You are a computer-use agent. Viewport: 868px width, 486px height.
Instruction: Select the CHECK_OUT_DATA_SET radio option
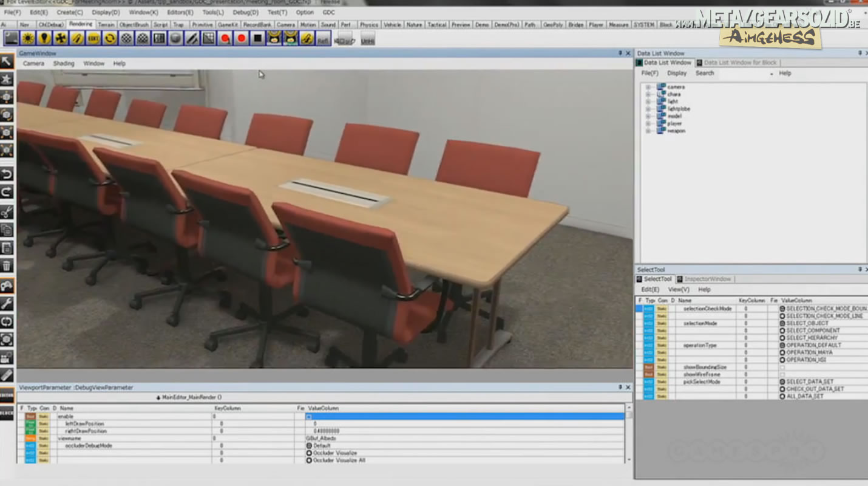point(782,389)
